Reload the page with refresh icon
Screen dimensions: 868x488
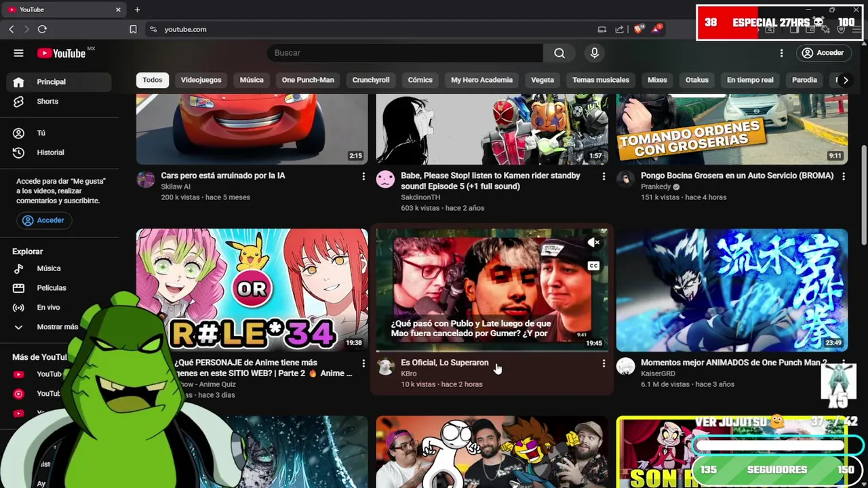(x=42, y=29)
